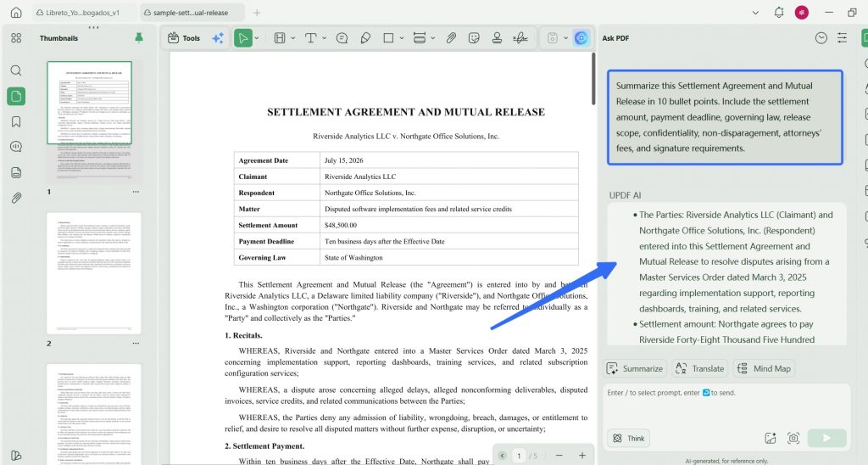Open the notifications bell
Viewport: 868px width, 465px height.
click(779, 12)
